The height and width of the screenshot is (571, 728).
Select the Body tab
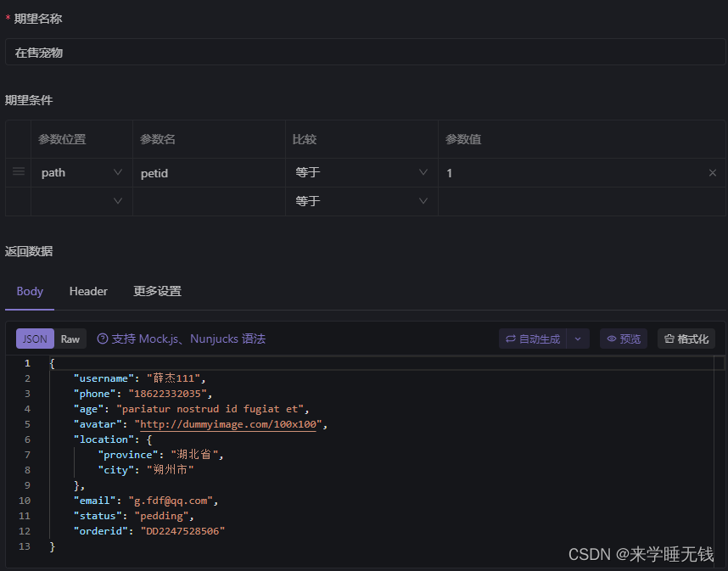tap(29, 291)
